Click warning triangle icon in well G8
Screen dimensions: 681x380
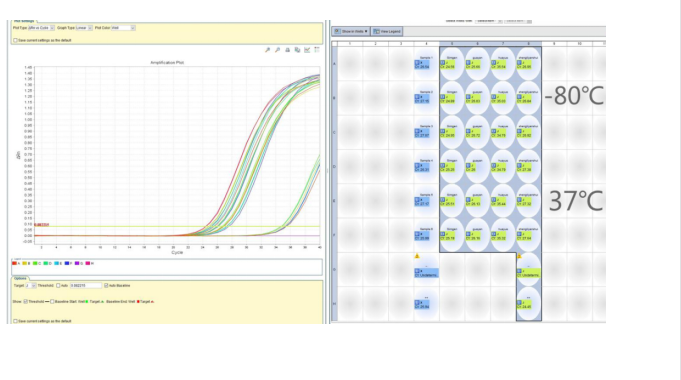point(519,256)
